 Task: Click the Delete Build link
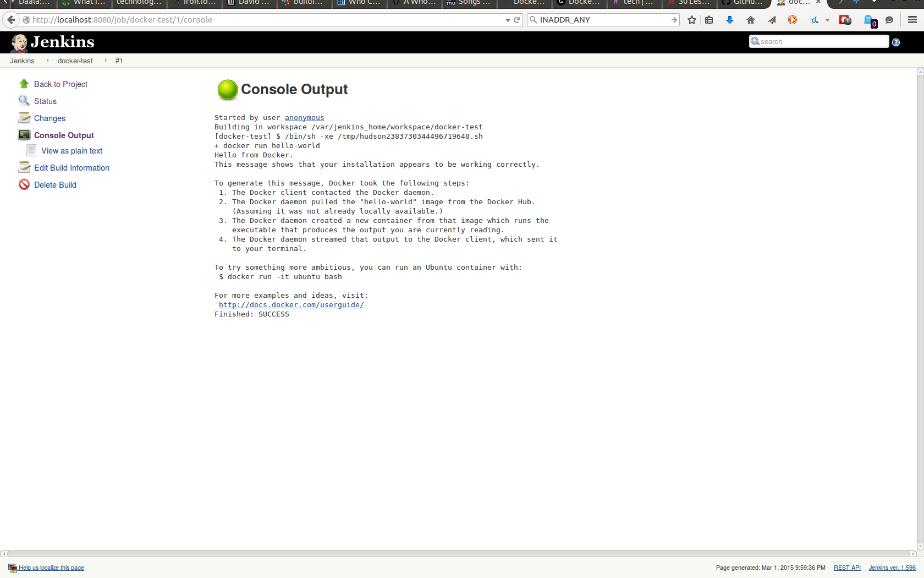coord(55,185)
